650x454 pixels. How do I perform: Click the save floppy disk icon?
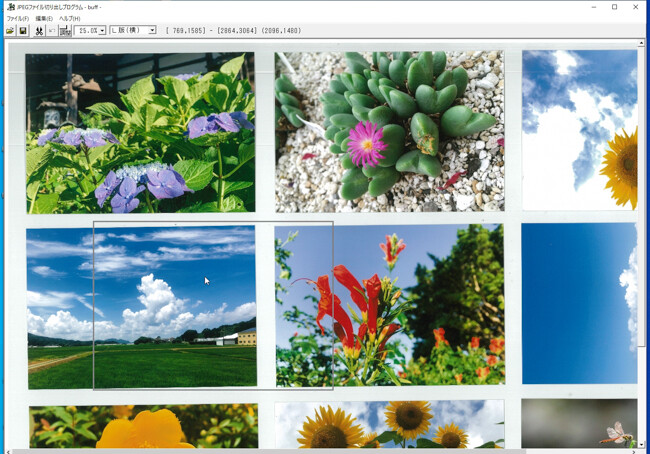[x=23, y=31]
